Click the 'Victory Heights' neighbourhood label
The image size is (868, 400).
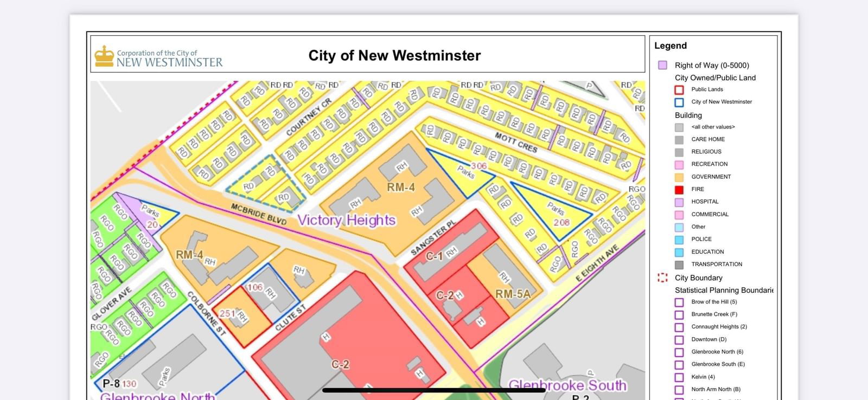347,220
